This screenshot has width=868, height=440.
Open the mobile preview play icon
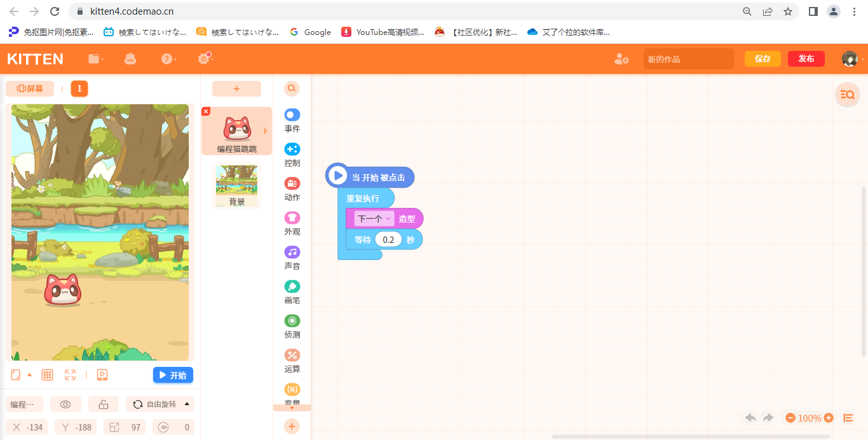click(x=102, y=375)
